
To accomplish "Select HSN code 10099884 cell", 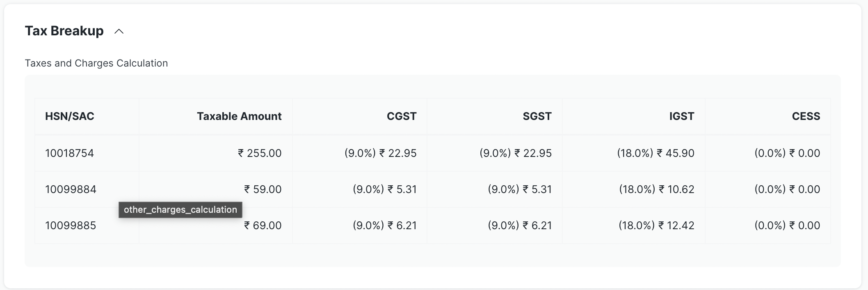I will tap(71, 189).
